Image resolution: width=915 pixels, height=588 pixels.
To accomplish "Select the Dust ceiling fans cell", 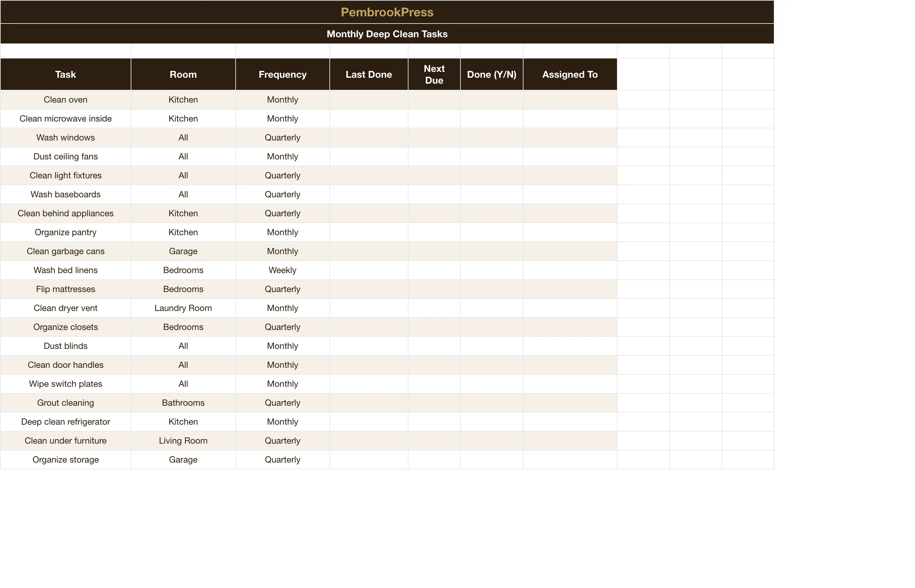I will click(66, 156).
